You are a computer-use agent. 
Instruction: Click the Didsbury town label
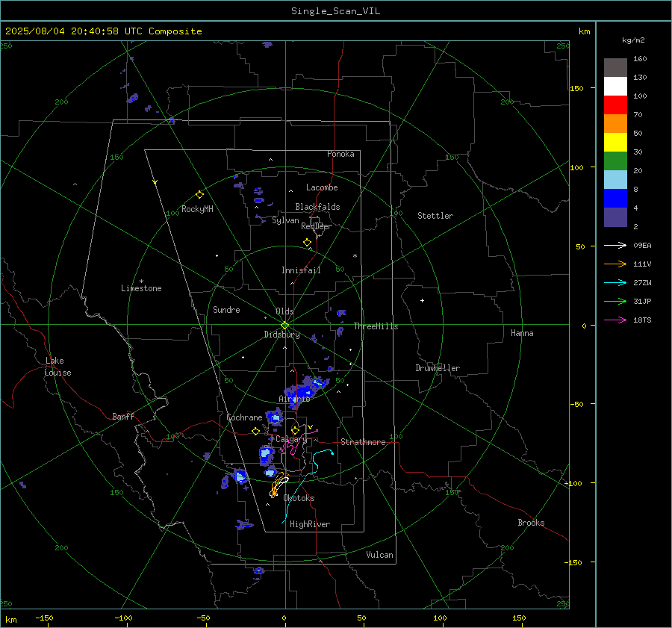coord(281,335)
